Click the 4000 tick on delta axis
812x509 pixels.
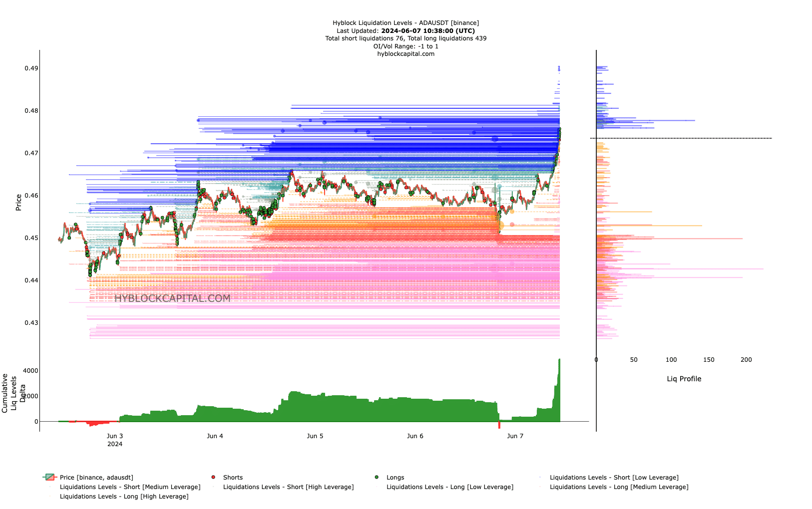[x=30, y=371]
